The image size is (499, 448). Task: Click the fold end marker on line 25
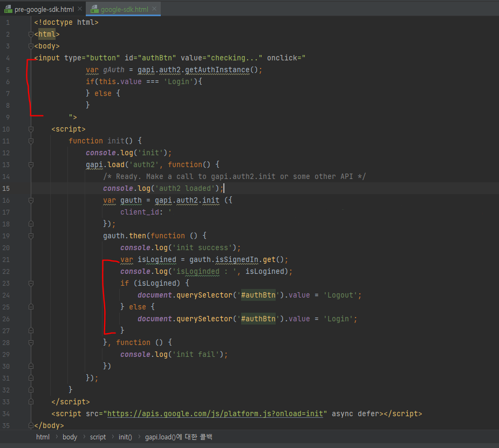(31, 307)
